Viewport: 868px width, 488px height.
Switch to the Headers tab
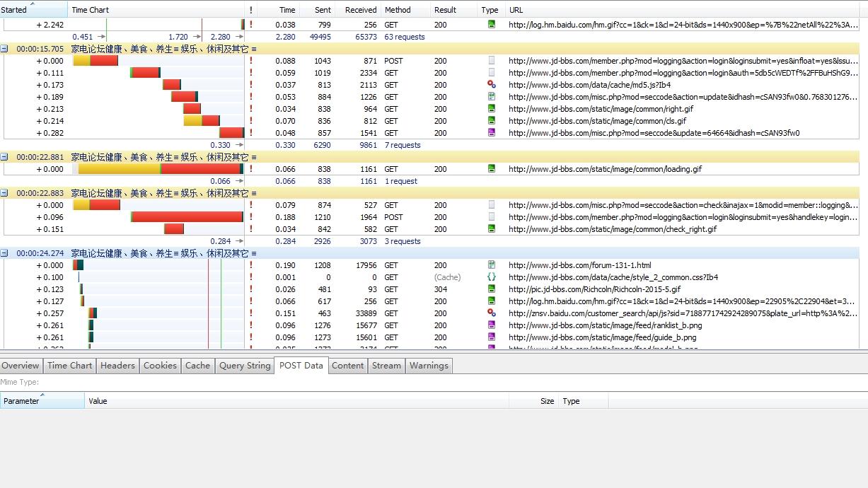tap(117, 366)
